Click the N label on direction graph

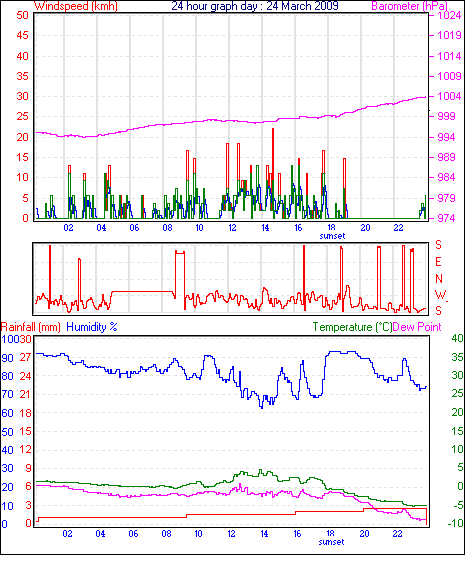[x=439, y=279]
